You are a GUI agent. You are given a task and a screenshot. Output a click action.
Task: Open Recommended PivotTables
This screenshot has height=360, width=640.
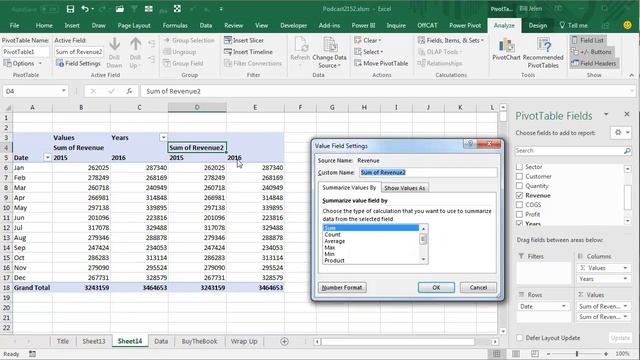(543, 52)
